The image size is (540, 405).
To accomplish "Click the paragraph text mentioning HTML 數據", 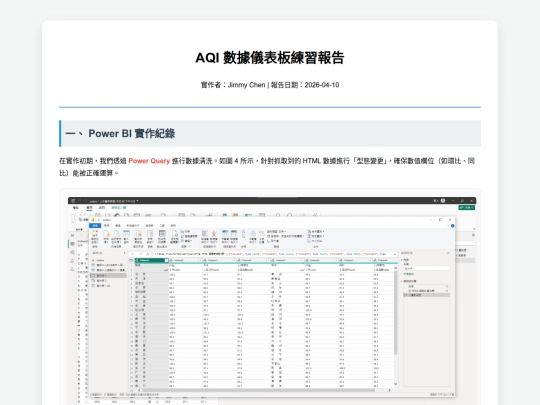I will pyautogui.click(x=267, y=167).
